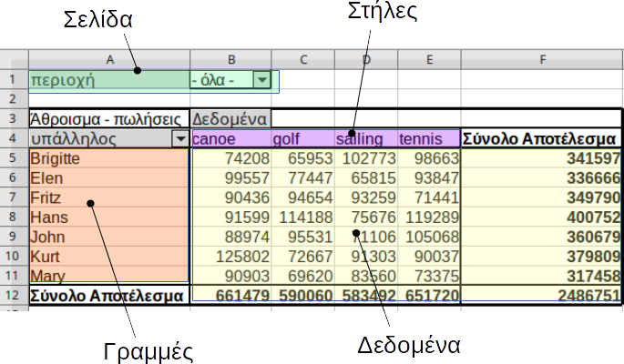
Task: Select cell with value 69620
Action: pyautogui.click(x=303, y=276)
